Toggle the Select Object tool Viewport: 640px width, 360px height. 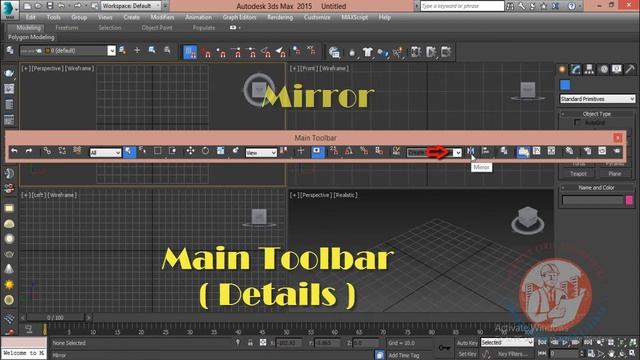129,151
